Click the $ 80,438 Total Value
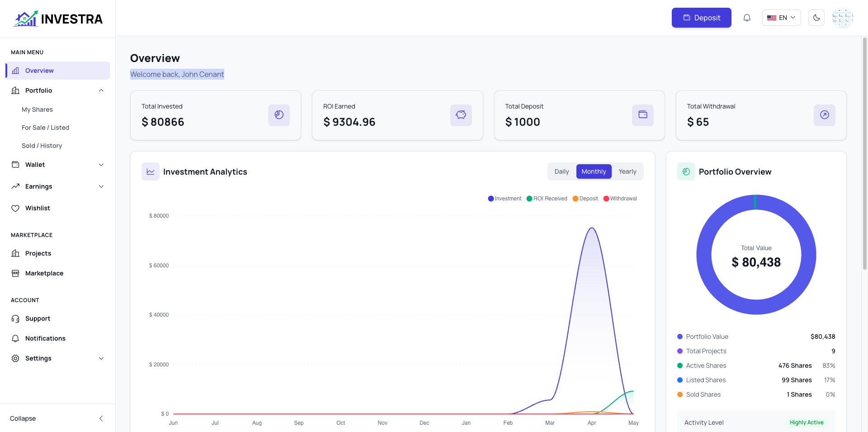This screenshot has height=432, width=868. tap(756, 262)
